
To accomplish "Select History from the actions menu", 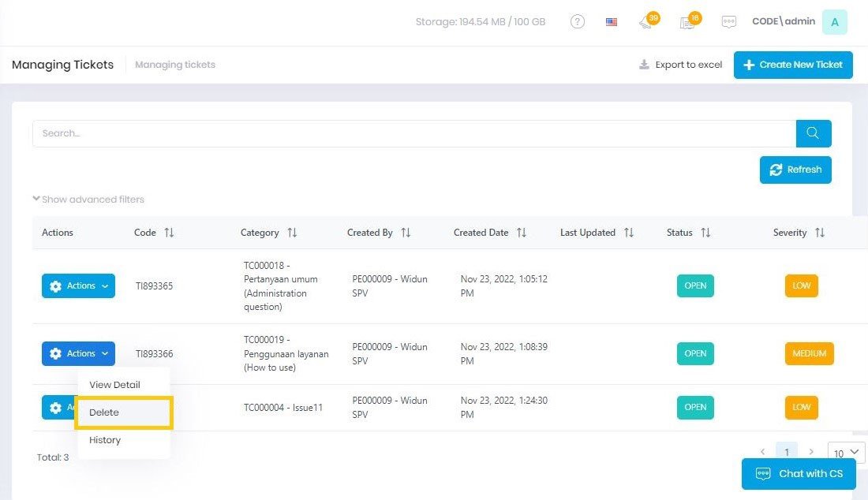I will tap(105, 440).
